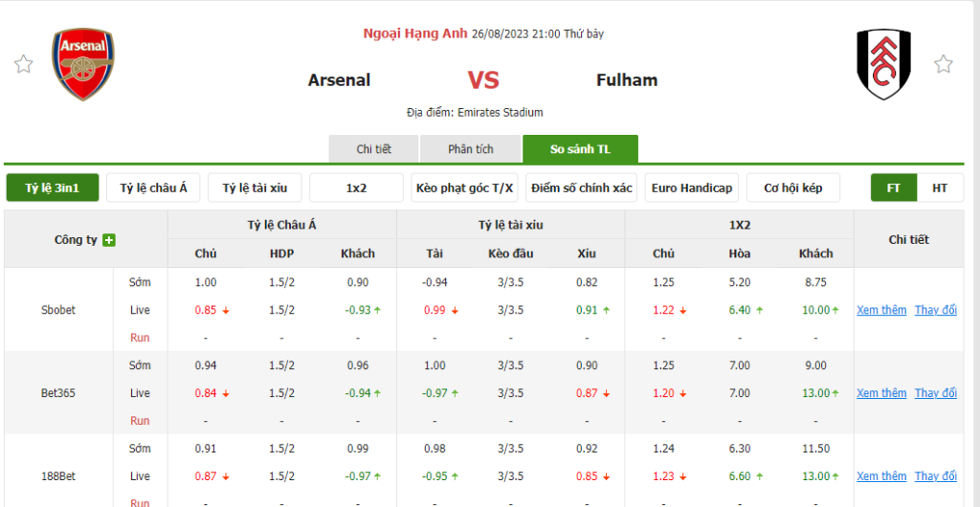The width and height of the screenshot is (980, 507).
Task: View Điểm số chính xác odds
Action: 582,188
